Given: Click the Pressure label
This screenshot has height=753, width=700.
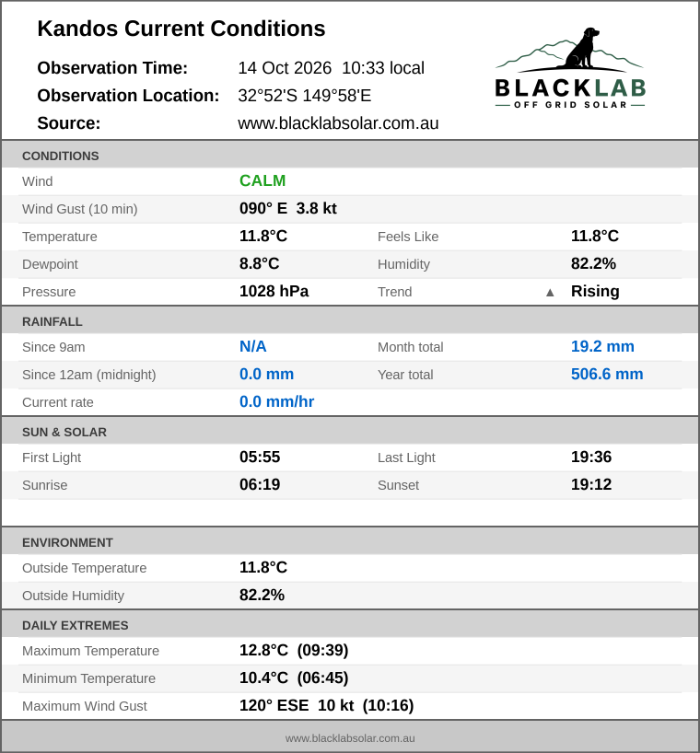Looking at the screenshot, I should click(49, 292).
